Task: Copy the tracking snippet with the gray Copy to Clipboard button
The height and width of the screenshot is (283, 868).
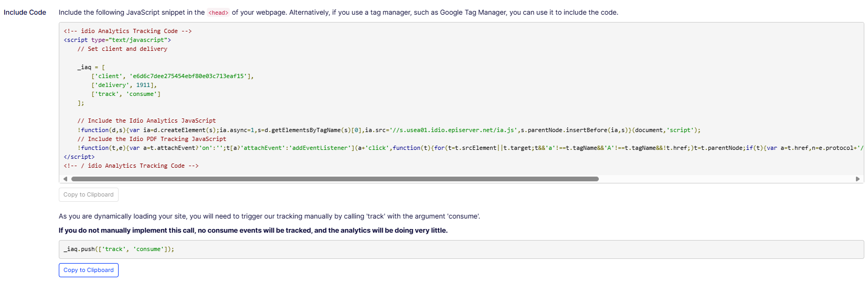Action: pos(89,194)
